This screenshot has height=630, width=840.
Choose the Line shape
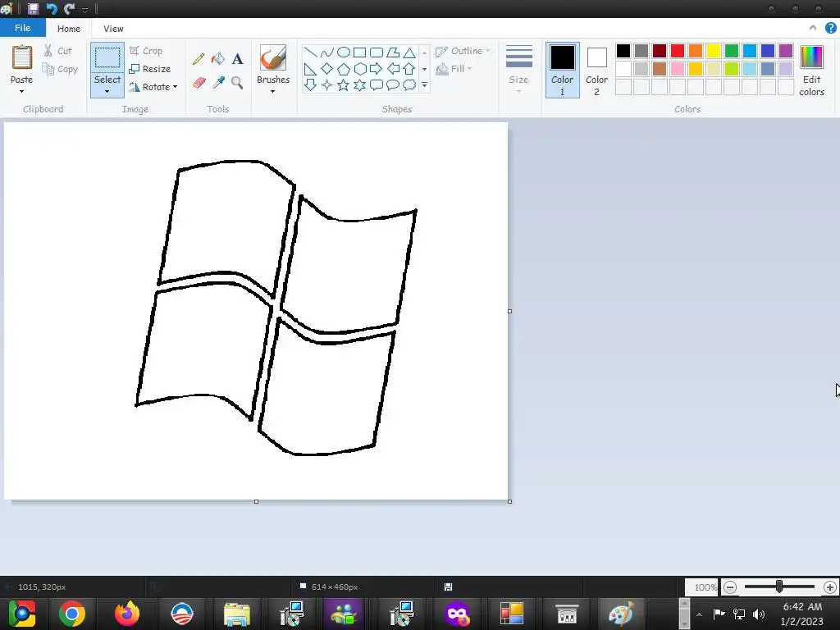(310, 52)
